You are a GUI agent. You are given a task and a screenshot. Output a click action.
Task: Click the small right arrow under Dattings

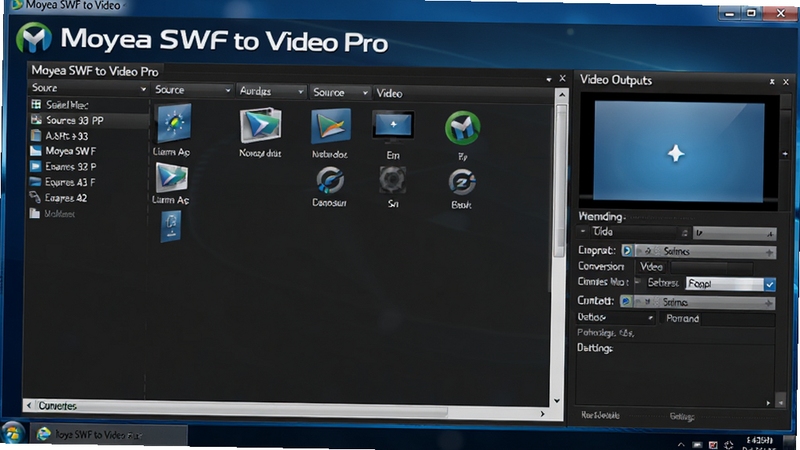pyautogui.click(x=768, y=403)
